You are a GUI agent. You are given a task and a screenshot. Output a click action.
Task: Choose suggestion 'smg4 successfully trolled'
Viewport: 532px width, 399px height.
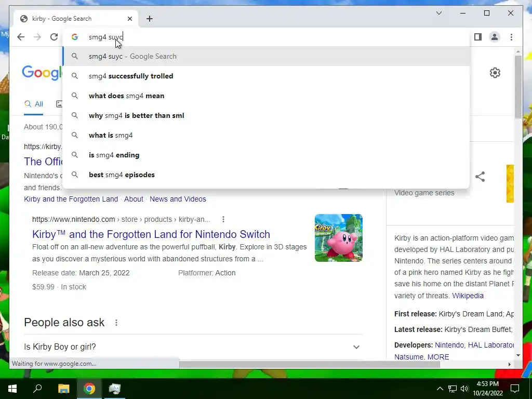click(x=267, y=76)
